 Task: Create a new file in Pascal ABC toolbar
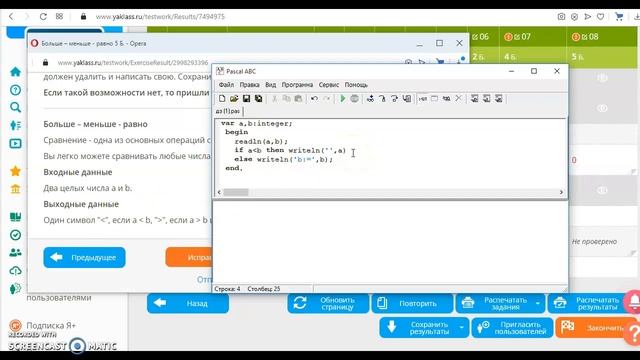pyautogui.click(x=222, y=98)
